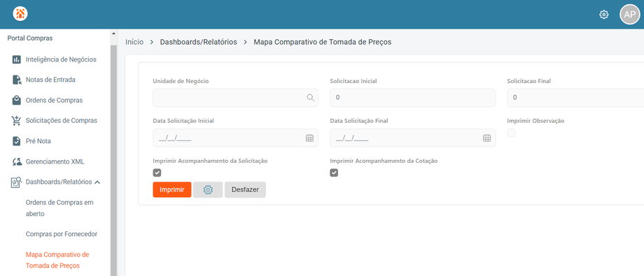Click gear button next to Imprimir
This screenshot has width=644, height=276.
(x=208, y=190)
